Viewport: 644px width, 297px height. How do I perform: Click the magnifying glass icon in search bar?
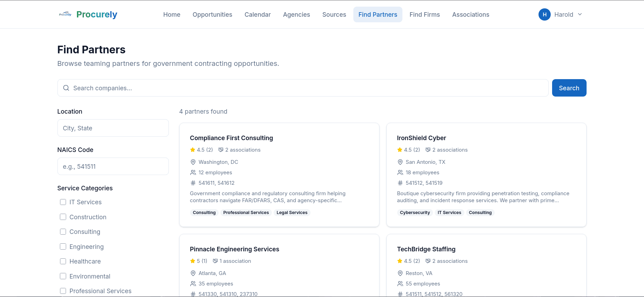click(x=66, y=88)
